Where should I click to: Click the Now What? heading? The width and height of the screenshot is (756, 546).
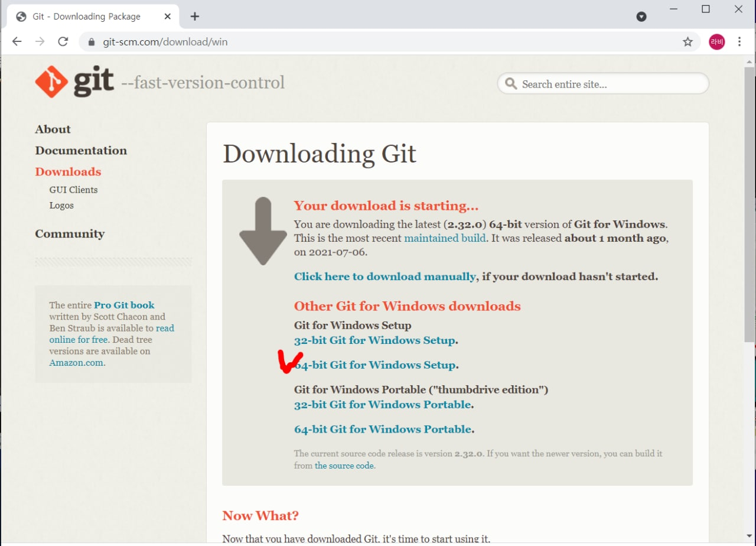tap(260, 515)
